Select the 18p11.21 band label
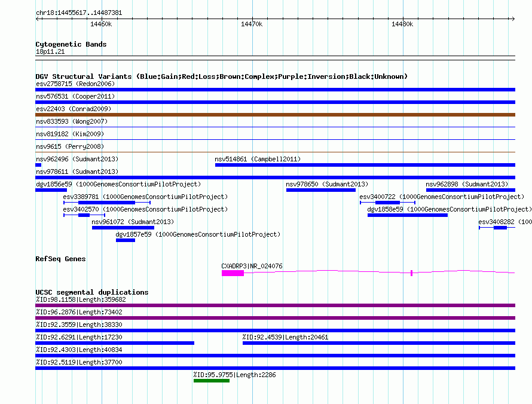Image resolution: width=532 pixels, height=404 pixels. click(50, 51)
